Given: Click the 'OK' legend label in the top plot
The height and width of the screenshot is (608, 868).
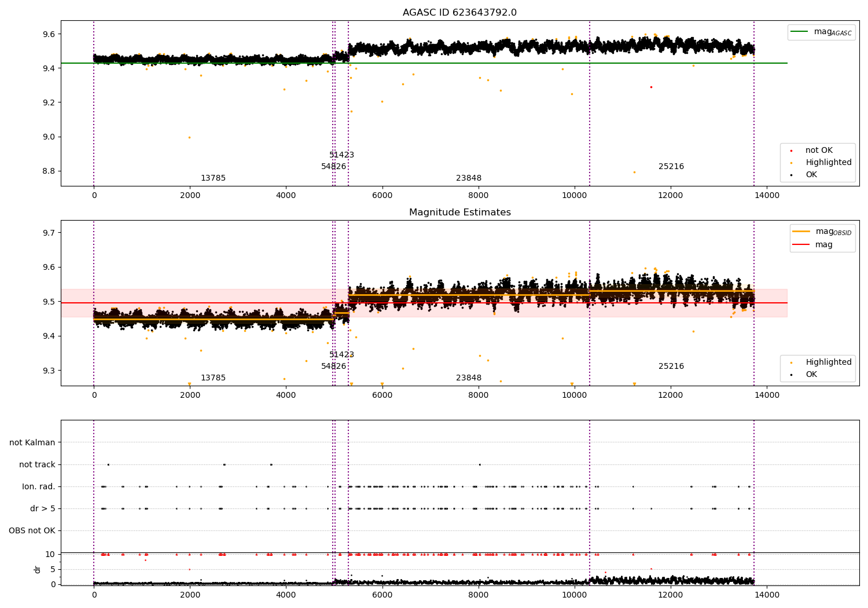Looking at the screenshot, I should [x=811, y=175].
